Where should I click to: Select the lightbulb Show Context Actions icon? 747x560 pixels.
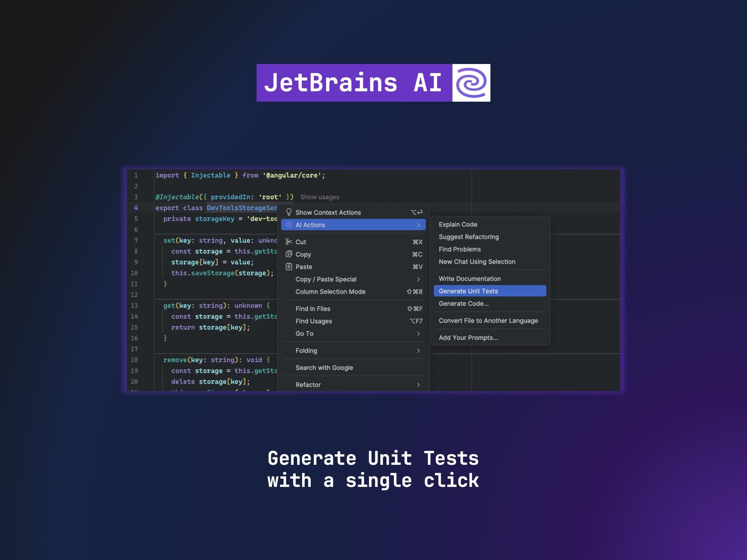(x=289, y=212)
